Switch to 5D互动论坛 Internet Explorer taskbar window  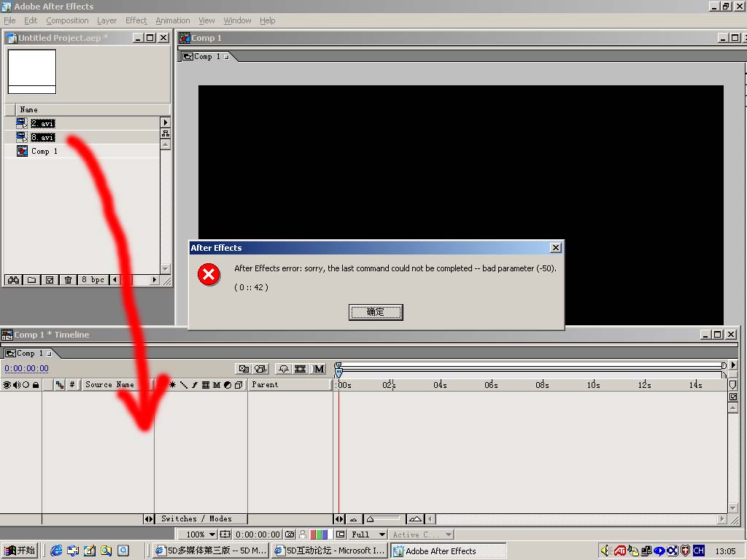point(330,551)
